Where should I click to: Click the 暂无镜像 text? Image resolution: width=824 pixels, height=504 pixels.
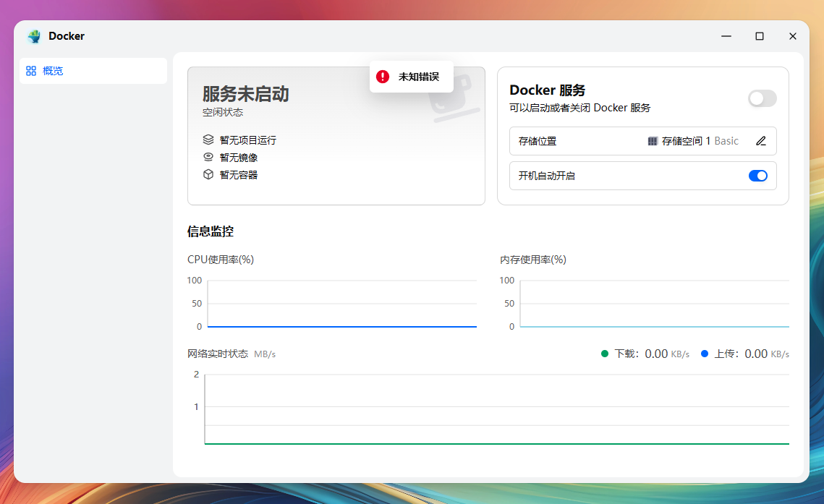pos(239,158)
